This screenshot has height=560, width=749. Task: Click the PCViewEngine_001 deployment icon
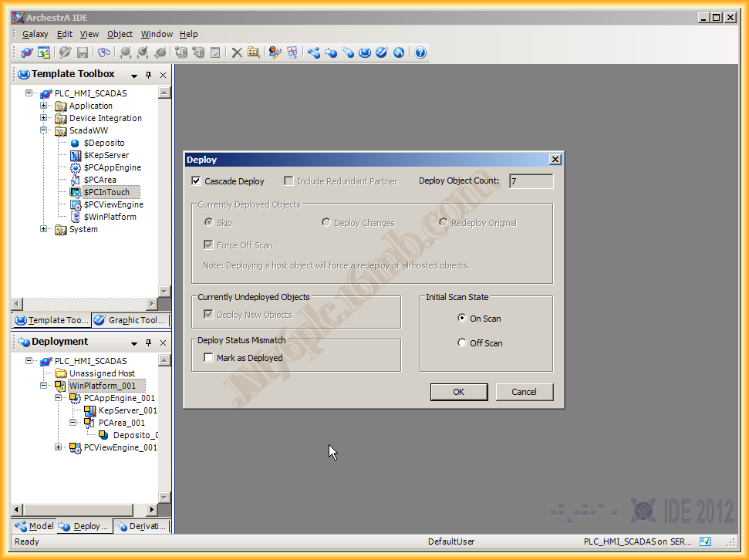click(x=76, y=447)
